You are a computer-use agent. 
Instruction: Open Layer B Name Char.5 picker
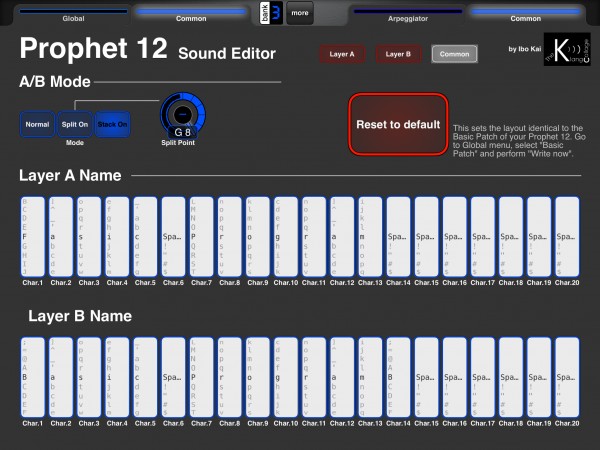point(145,377)
